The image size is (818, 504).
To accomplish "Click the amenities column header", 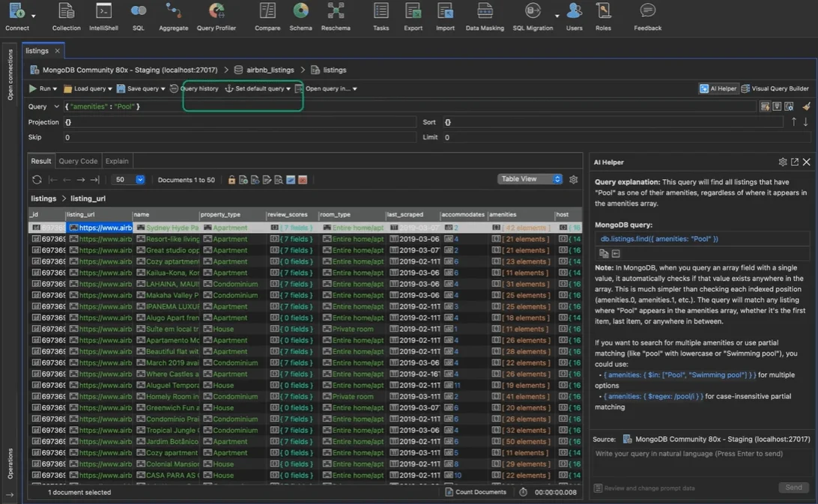I will 520,214.
